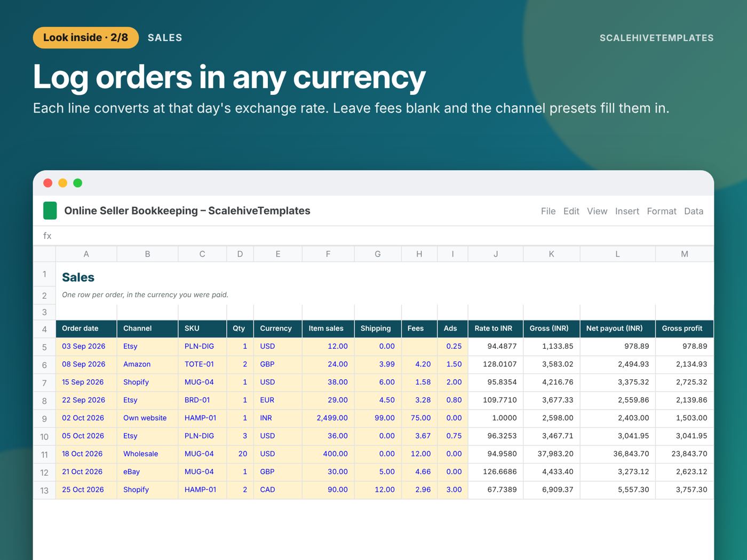This screenshot has height=560, width=747.
Task: Open the View menu
Action: tap(597, 211)
